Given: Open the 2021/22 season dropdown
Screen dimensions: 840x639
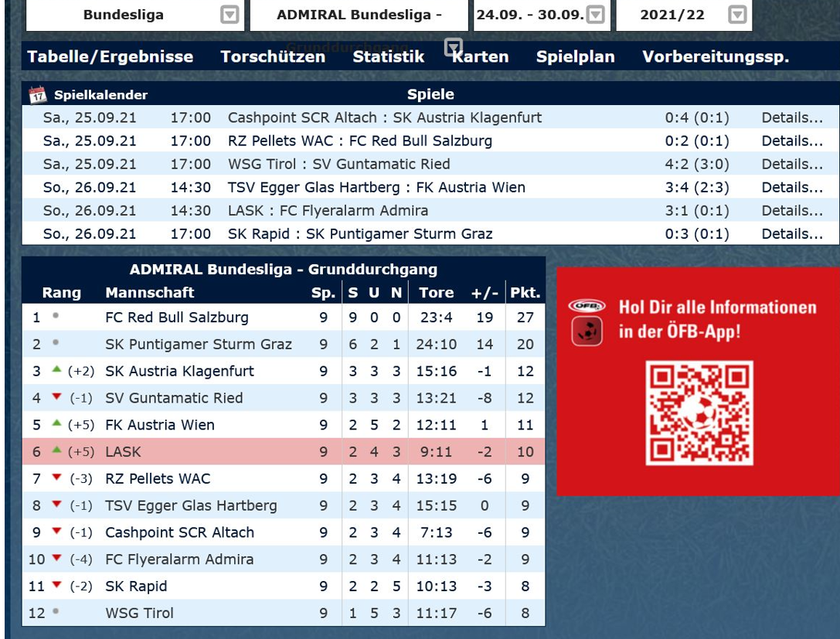Looking at the screenshot, I should pos(684,15).
